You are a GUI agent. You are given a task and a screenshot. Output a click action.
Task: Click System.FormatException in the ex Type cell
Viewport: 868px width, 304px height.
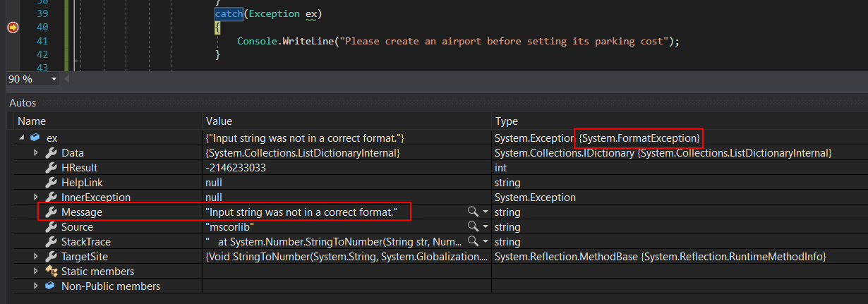tap(639, 138)
